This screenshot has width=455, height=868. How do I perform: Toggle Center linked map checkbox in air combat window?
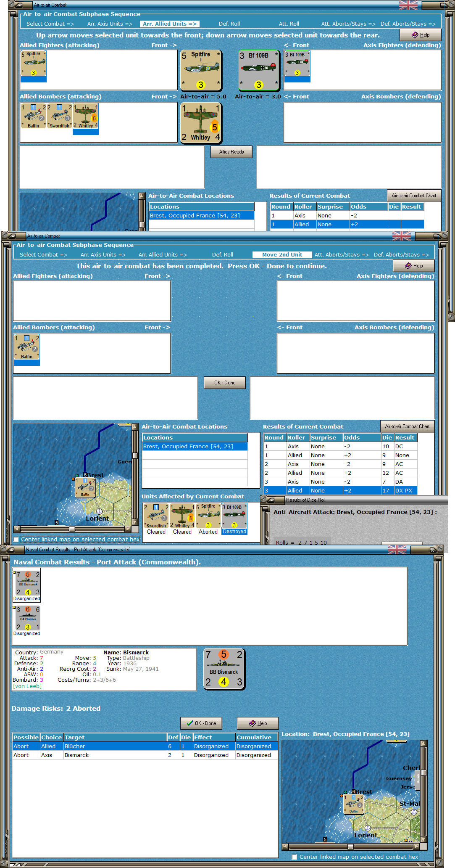(16, 539)
